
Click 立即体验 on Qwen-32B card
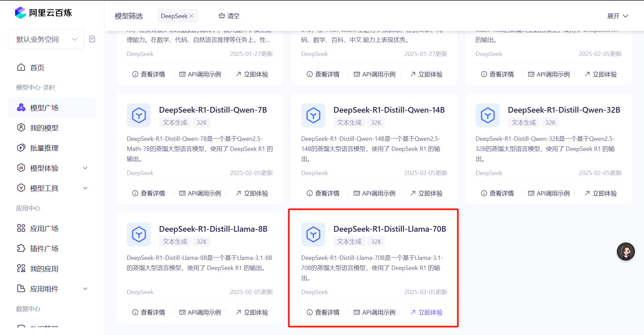click(x=601, y=193)
